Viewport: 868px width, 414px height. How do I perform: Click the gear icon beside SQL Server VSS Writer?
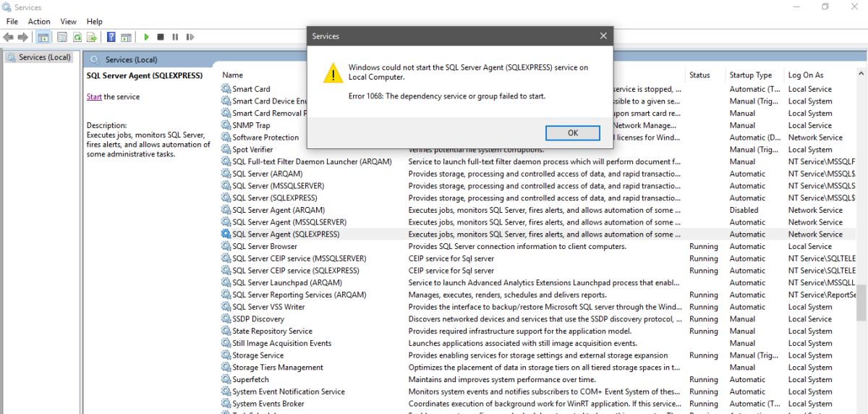[226, 307]
